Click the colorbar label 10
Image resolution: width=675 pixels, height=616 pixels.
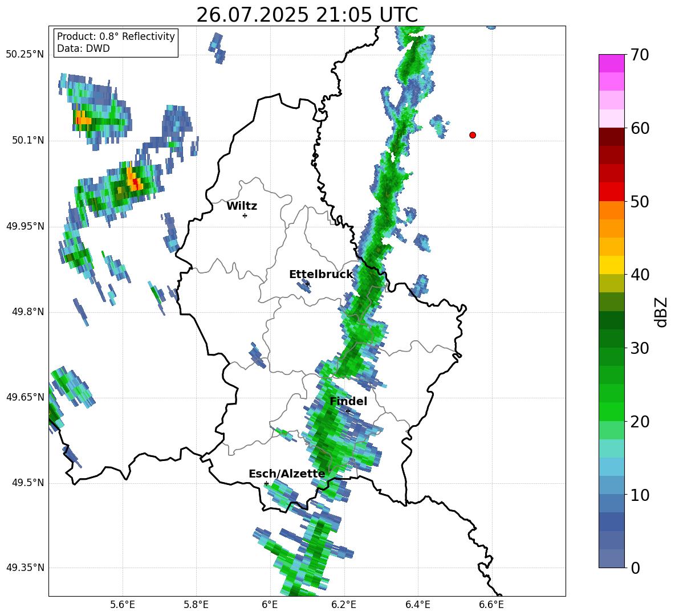(640, 495)
